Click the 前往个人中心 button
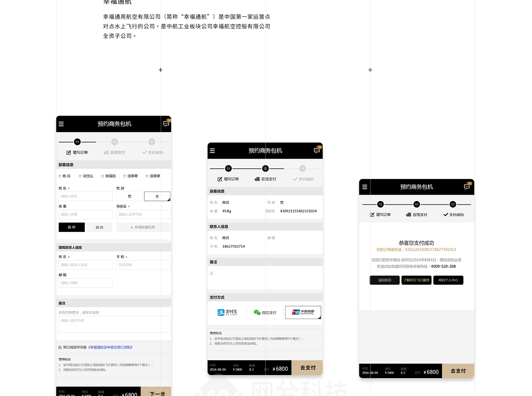Image resolution: width=532 pixels, height=396 pixels. [x=448, y=280]
